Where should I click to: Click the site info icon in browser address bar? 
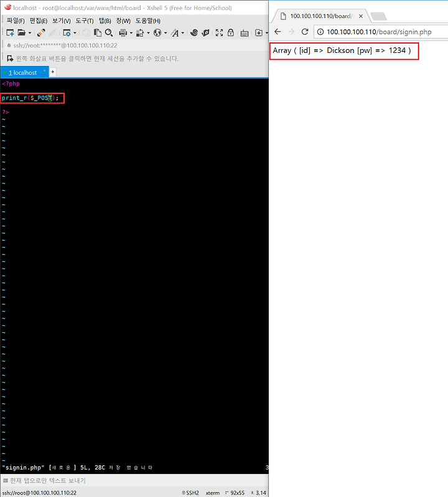[320, 32]
